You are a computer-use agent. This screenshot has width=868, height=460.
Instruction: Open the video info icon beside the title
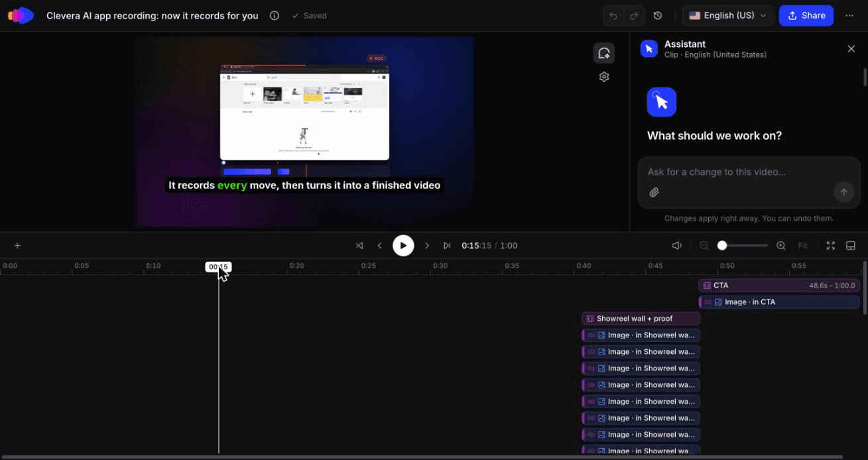[275, 15]
